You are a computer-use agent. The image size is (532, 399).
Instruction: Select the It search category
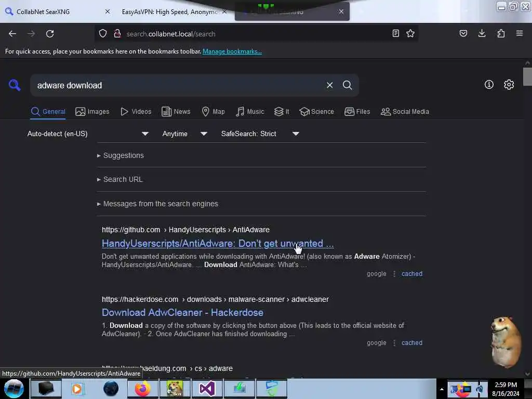coord(282,112)
